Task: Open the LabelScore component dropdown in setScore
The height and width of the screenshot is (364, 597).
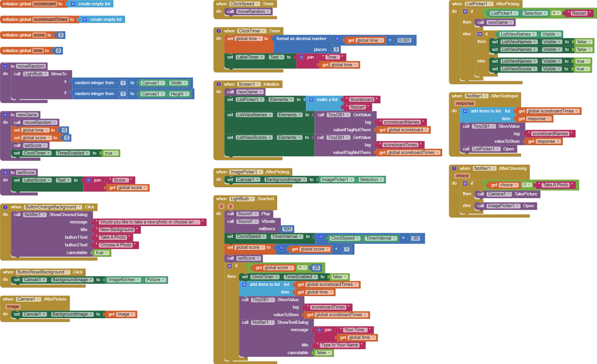Action: 37,180
